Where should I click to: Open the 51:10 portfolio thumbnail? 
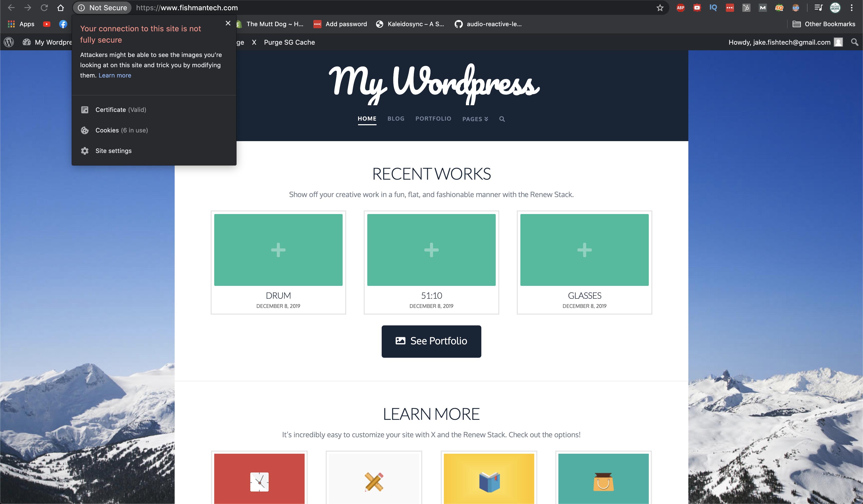click(431, 250)
